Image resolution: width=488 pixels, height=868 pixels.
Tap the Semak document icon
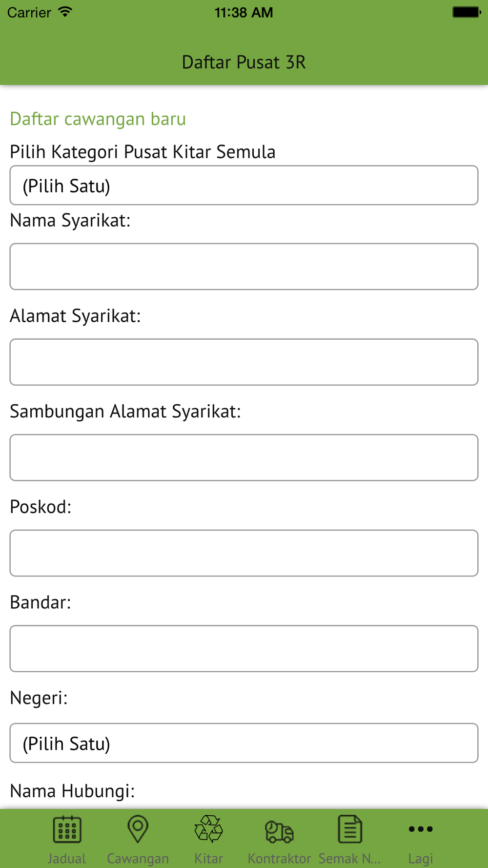pyautogui.click(x=350, y=829)
